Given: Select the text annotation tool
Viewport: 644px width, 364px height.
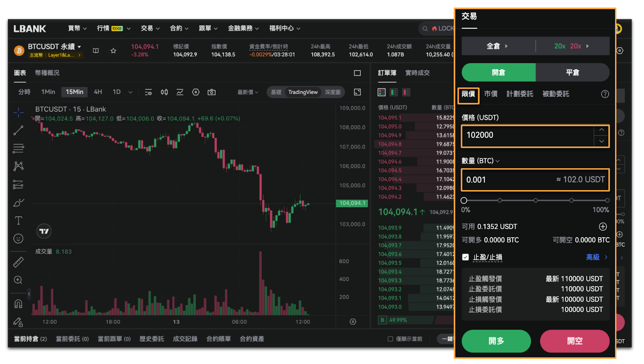Looking at the screenshot, I should coord(18,220).
